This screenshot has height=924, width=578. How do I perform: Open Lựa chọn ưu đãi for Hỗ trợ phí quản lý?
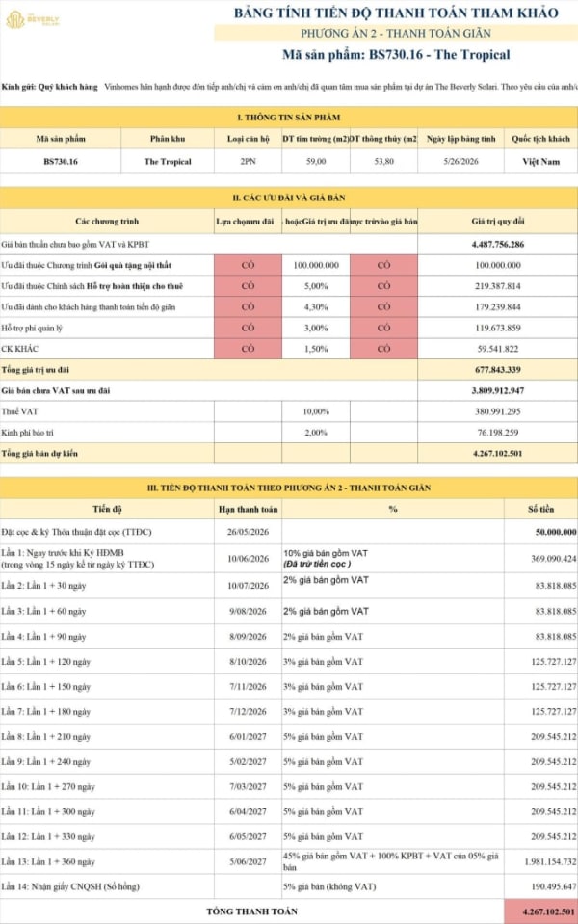point(248,328)
